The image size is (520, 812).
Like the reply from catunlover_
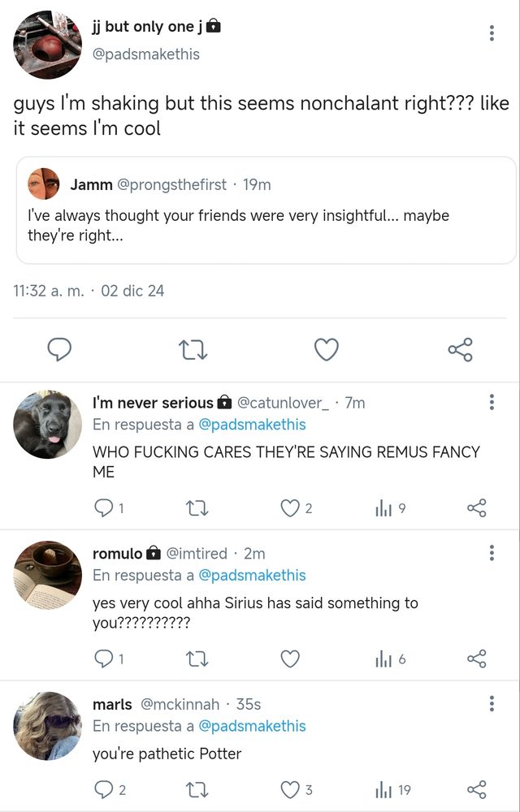pos(290,508)
